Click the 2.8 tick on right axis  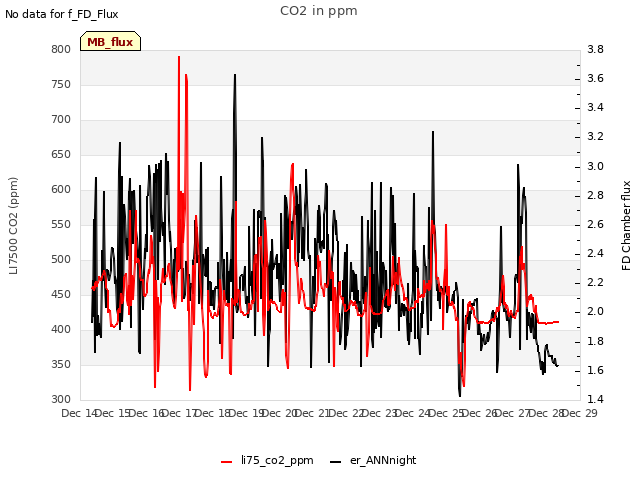tap(596, 196)
